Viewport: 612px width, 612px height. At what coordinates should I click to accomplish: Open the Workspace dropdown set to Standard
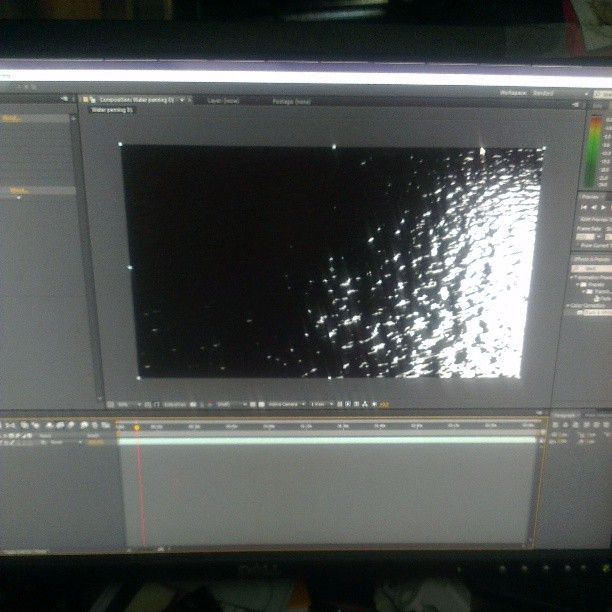546,93
